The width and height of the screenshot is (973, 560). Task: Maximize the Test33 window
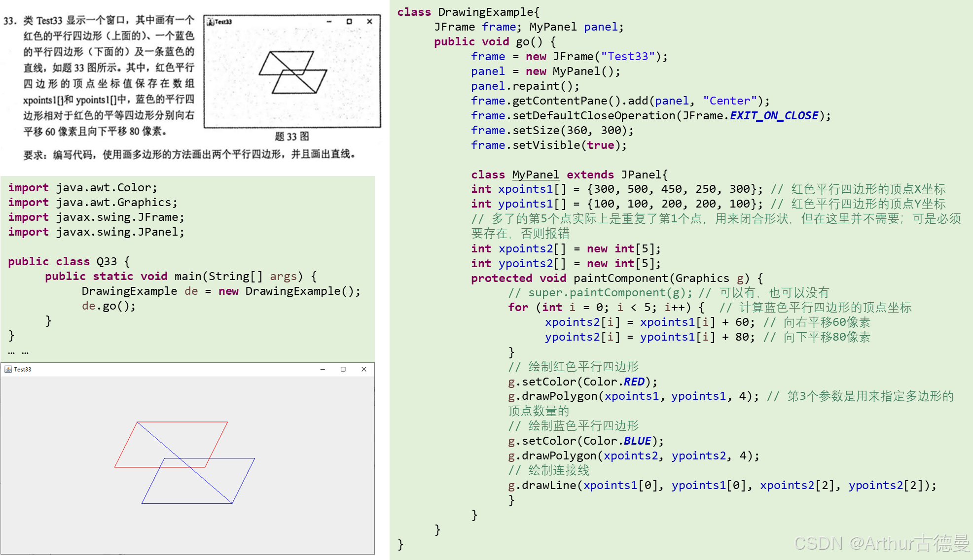pyautogui.click(x=343, y=369)
